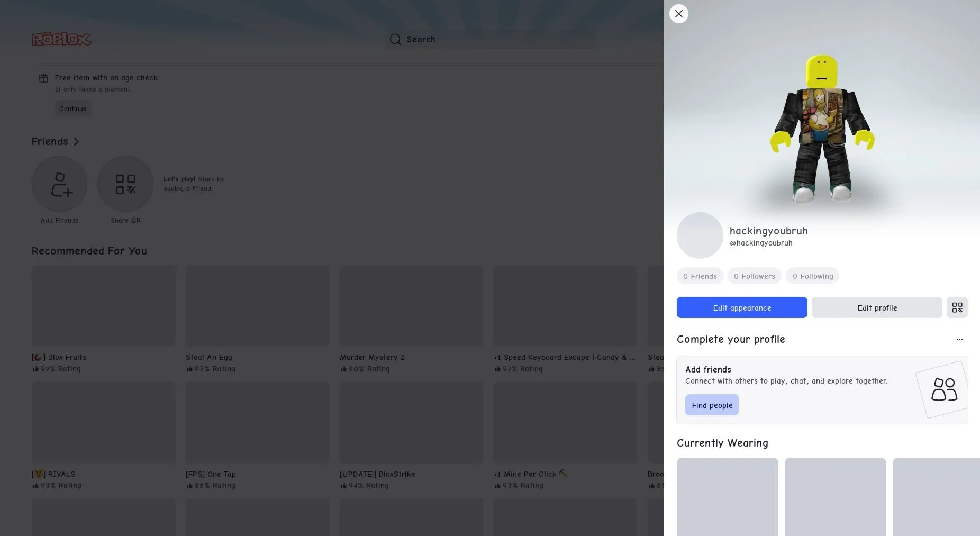980x536 pixels.
Task: Focus the Search field
Action: point(489,39)
